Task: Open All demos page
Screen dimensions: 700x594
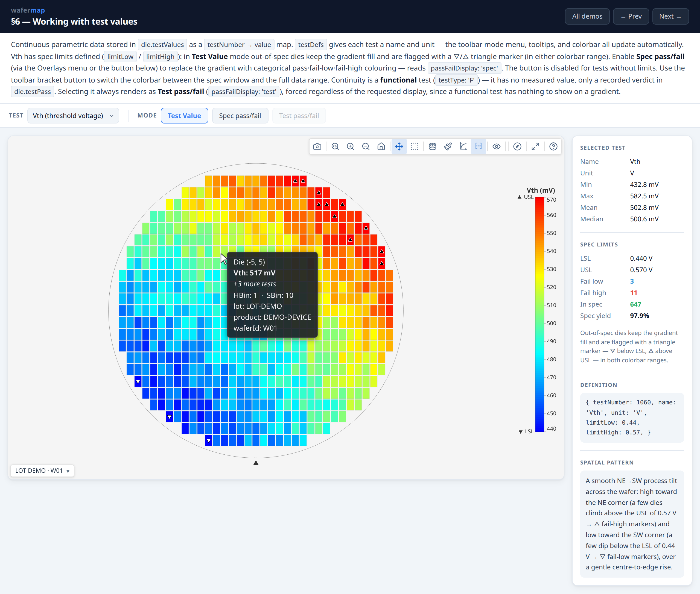Action: click(x=587, y=16)
